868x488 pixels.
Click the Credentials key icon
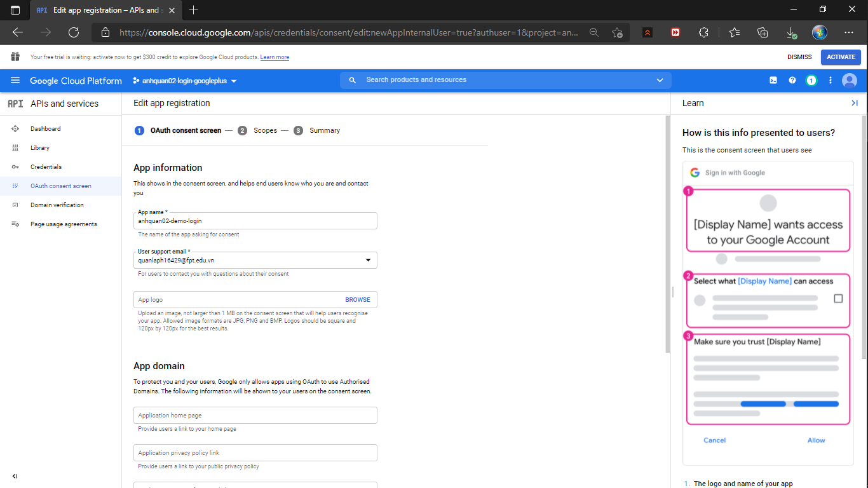15,167
